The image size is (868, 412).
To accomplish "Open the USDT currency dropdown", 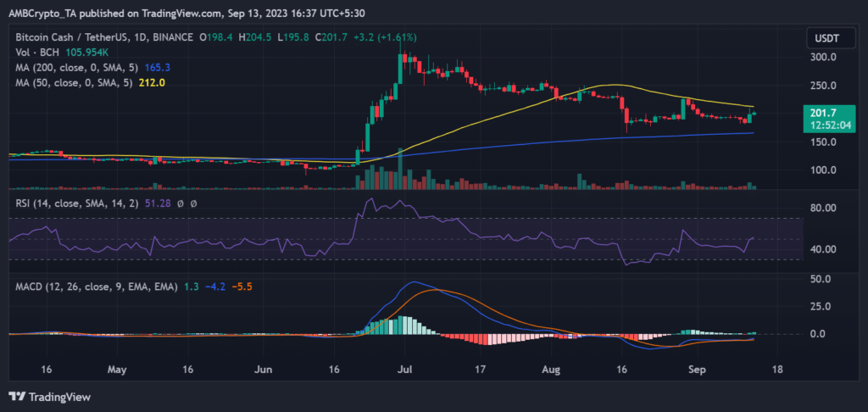I will coord(823,37).
